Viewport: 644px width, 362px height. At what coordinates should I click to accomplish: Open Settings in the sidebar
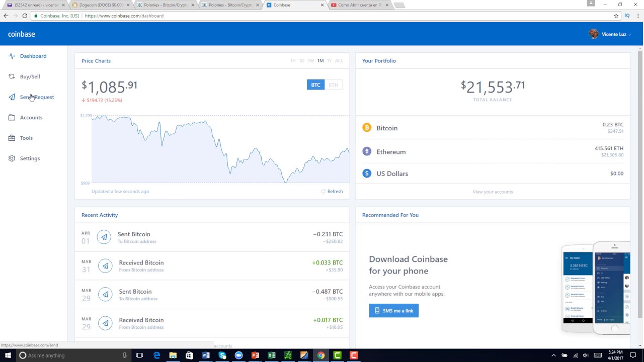coord(30,158)
